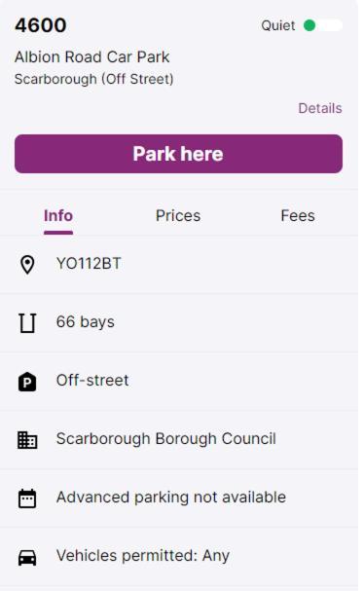Click the Quiet occupancy indicator bar

click(x=323, y=25)
